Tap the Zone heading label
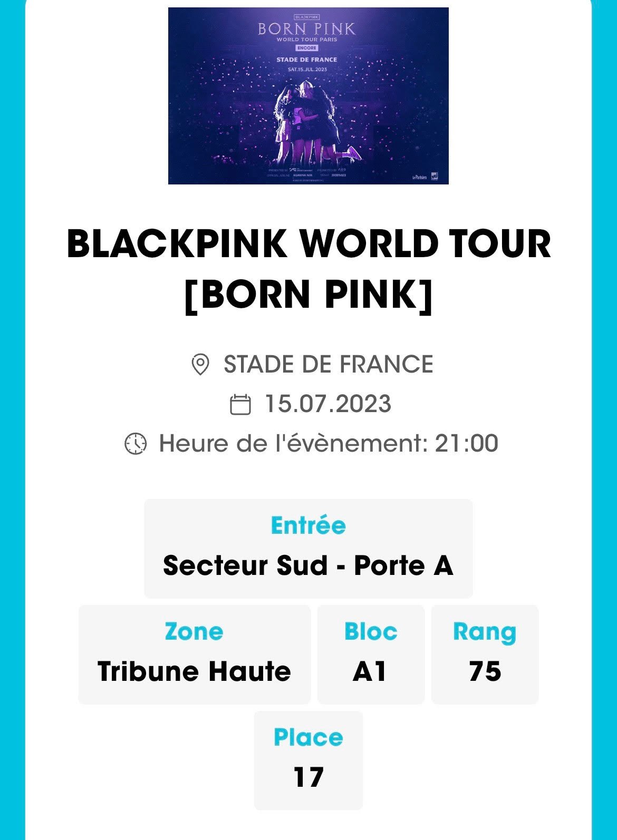The height and width of the screenshot is (840, 617). tap(194, 631)
